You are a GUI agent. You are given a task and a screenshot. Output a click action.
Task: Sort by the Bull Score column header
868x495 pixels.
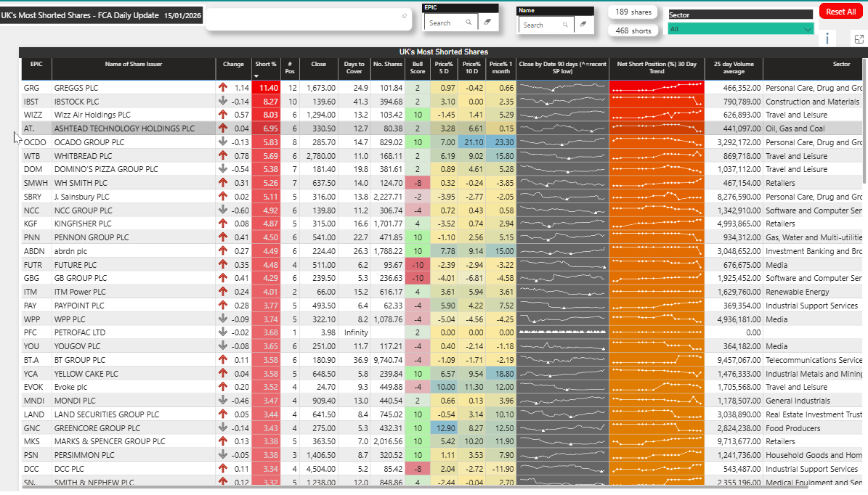coord(418,67)
